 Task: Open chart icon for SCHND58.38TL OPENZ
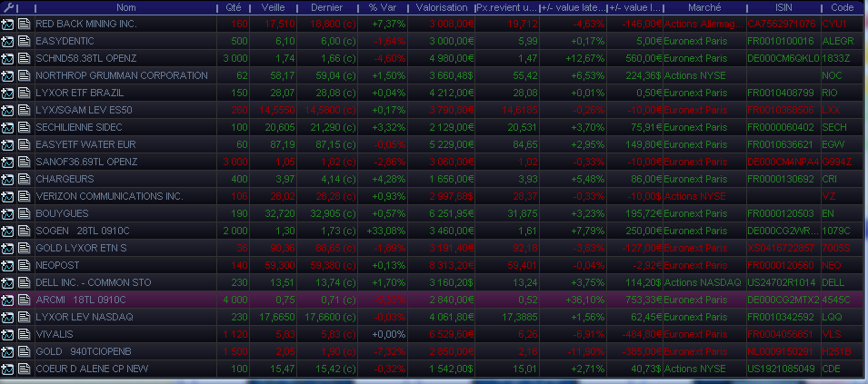pyautogui.click(x=8, y=59)
